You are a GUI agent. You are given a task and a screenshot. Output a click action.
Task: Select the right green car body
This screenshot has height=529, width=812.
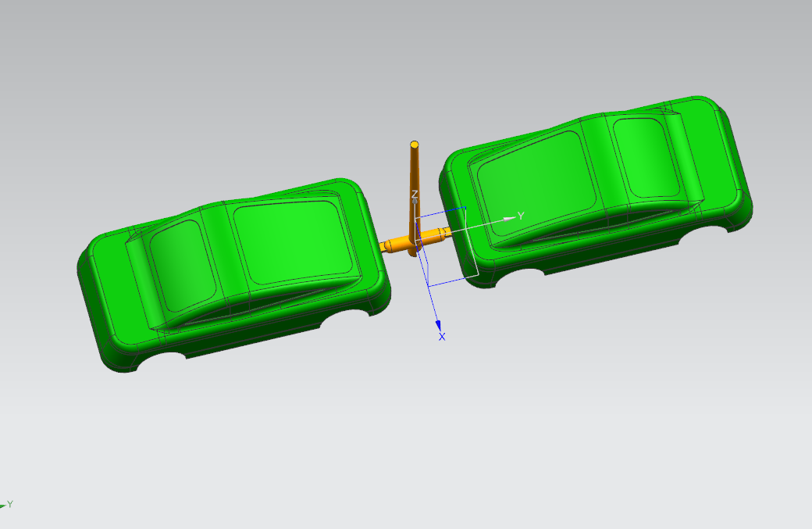point(596,191)
